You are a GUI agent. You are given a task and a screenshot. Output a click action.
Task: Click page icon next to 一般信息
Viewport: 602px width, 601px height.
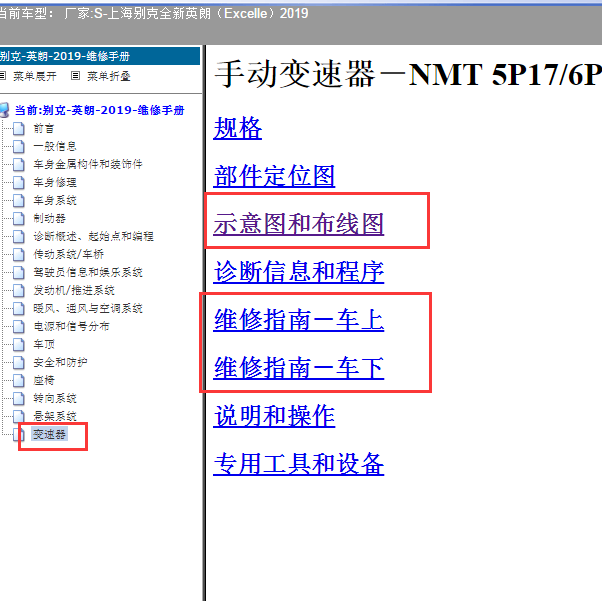click(x=18, y=146)
